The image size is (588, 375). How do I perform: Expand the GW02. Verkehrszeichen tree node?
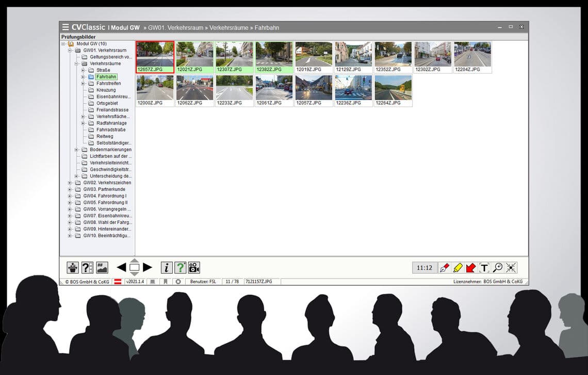[x=70, y=183]
